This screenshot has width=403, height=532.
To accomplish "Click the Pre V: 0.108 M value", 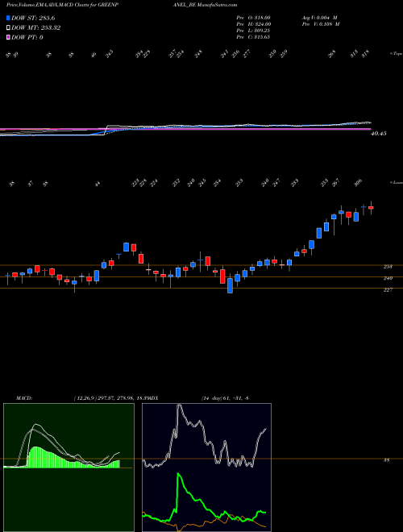I will 320,24.
